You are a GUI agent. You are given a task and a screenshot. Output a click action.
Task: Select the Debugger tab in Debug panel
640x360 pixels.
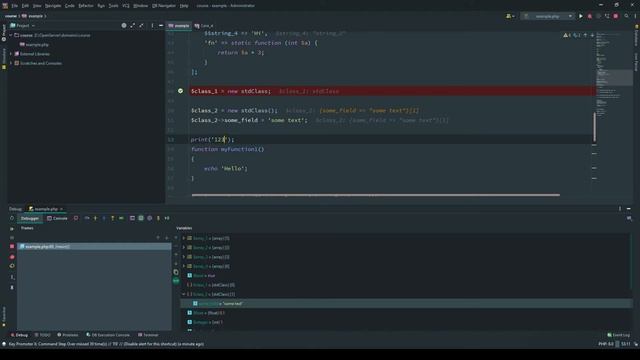click(30, 218)
